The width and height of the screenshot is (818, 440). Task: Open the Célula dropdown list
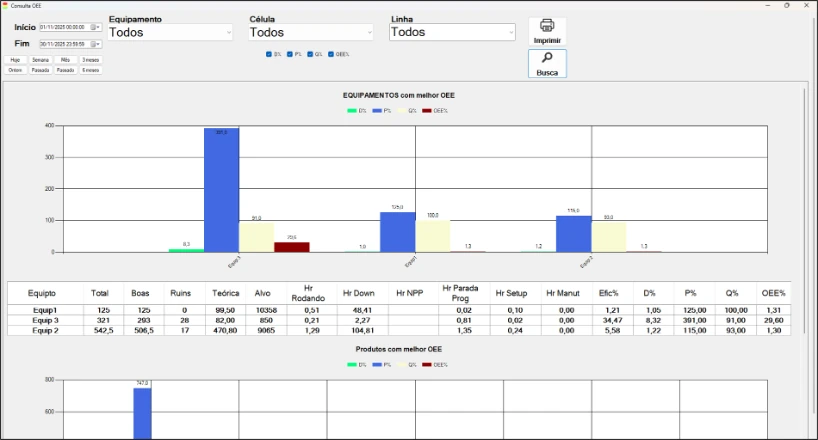coord(369,32)
